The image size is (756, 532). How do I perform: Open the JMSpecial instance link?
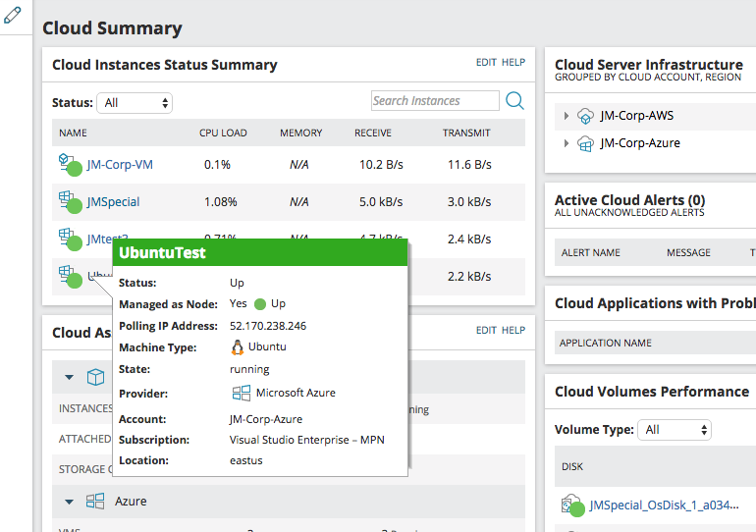click(113, 202)
